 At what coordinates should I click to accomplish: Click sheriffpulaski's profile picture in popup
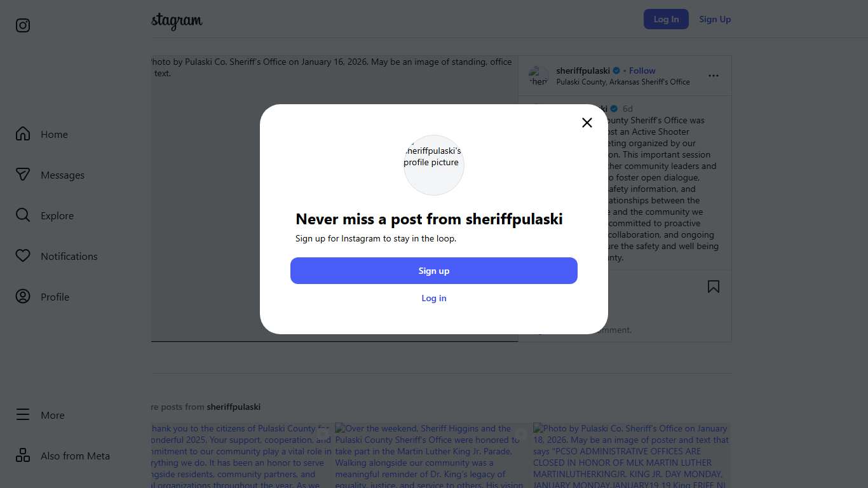point(434,165)
